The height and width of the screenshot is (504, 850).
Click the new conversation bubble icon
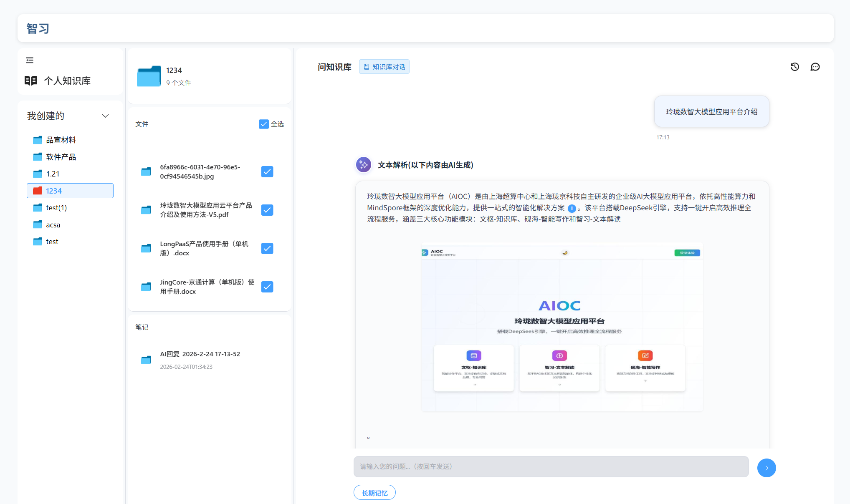point(815,67)
